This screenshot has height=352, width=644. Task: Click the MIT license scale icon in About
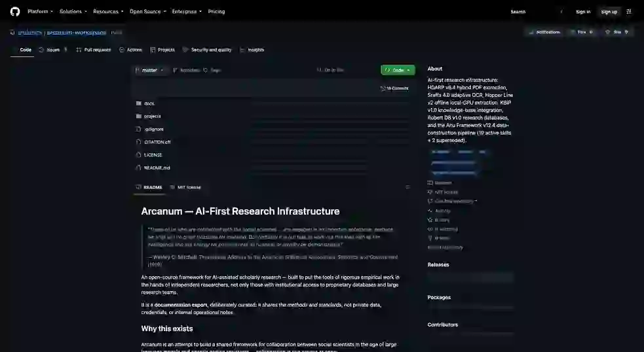click(430, 192)
